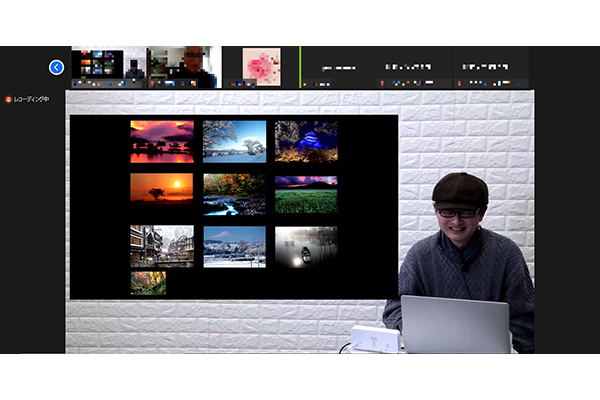The width and height of the screenshot is (600, 400).
Task: Select the first dark name-only participant tile
Action: coord(340,67)
